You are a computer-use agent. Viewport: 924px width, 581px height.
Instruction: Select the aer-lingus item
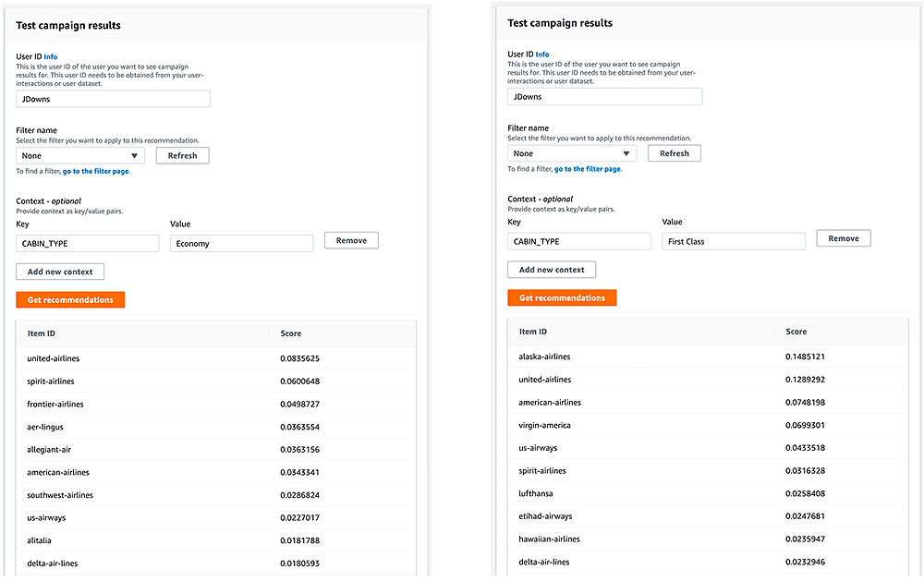(x=45, y=427)
